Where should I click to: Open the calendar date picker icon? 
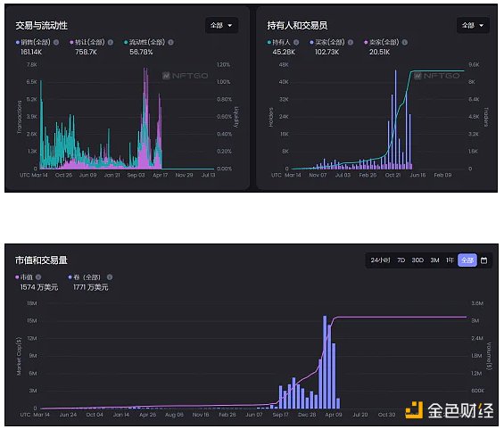(x=483, y=260)
